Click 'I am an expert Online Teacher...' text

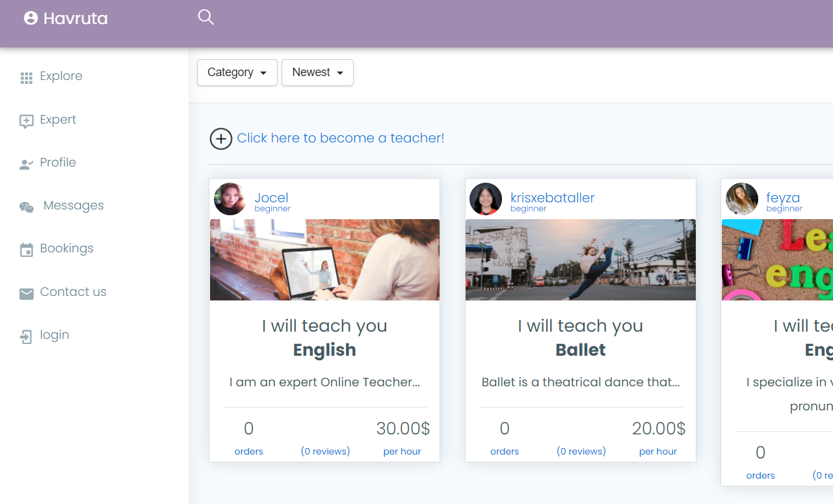coord(324,382)
